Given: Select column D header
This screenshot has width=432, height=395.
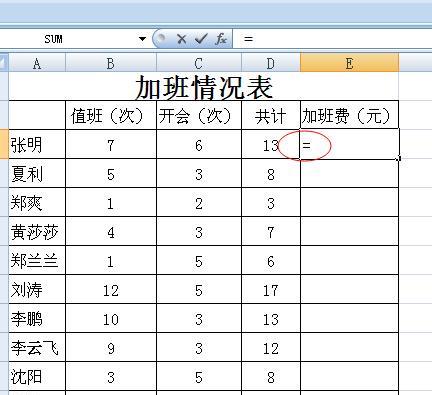Looking at the screenshot, I should (x=271, y=63).
